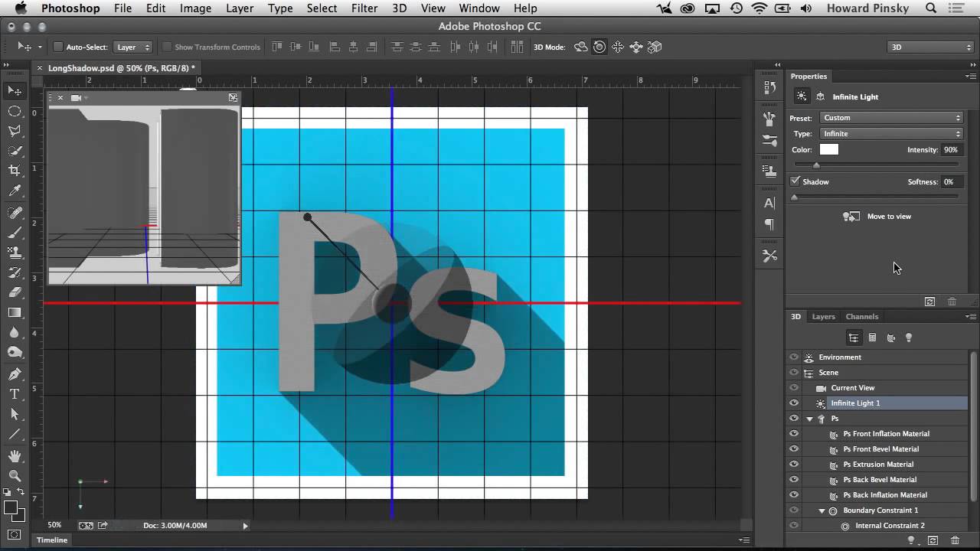980x551 pixels.
Task: Click the light Color swatch
Action: tap(829, 150)
